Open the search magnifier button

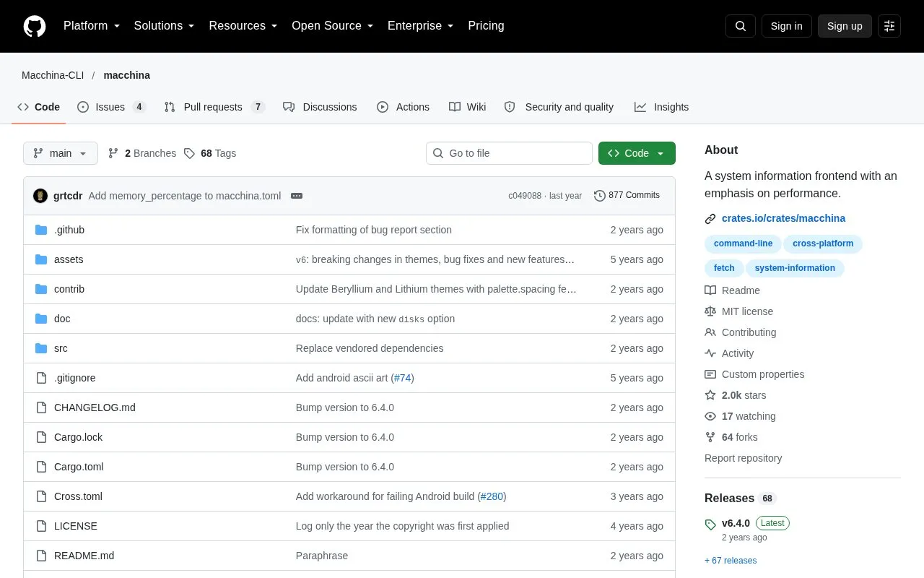point(741,26)
